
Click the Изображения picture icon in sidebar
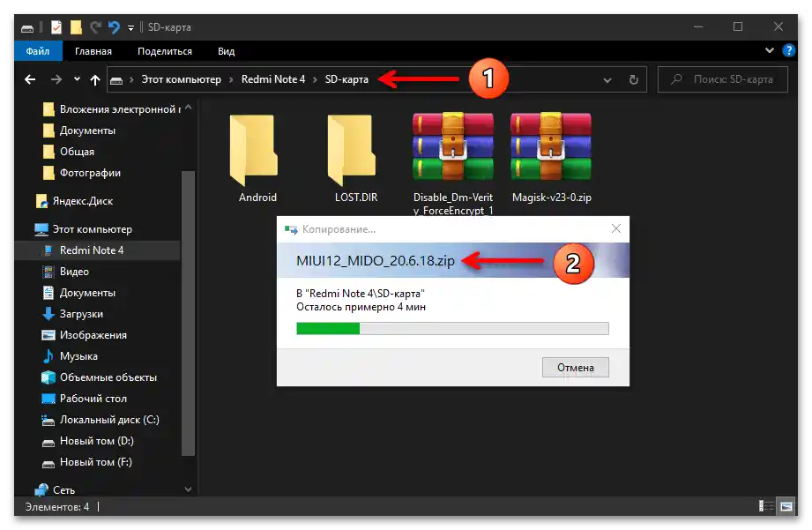click(48, 335)
